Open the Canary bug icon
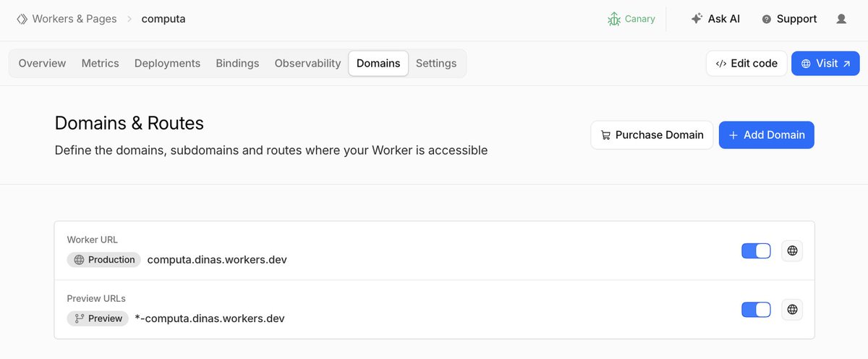This screenshot has height=359, width=868. 614,19
